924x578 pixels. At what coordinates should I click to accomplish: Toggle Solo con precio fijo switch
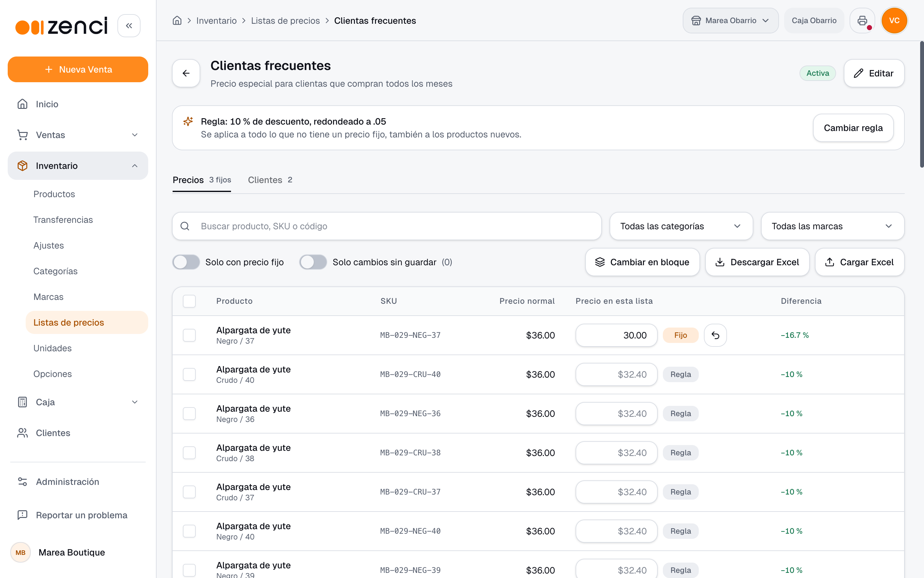pos(186,262)
